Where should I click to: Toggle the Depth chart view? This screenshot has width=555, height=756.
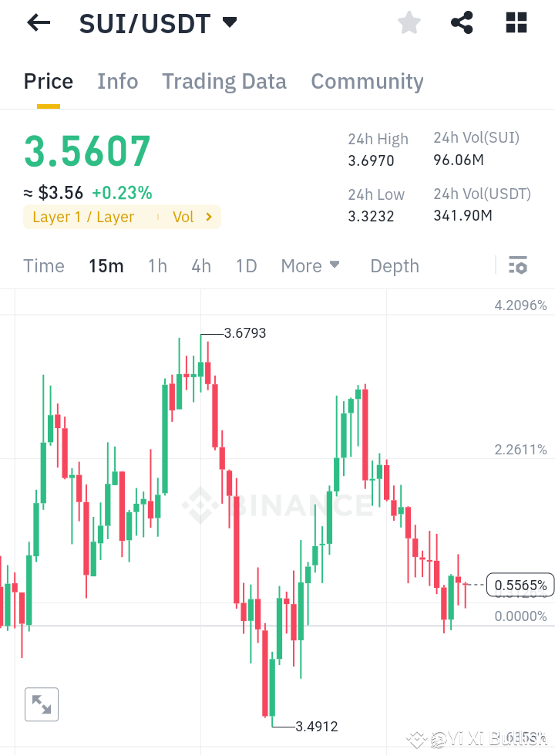point(394,265)
